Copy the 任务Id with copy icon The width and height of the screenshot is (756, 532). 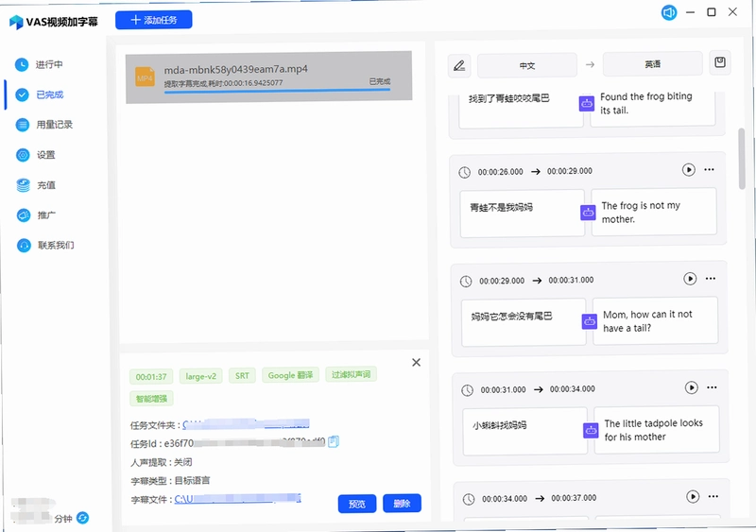coord(334,441)
